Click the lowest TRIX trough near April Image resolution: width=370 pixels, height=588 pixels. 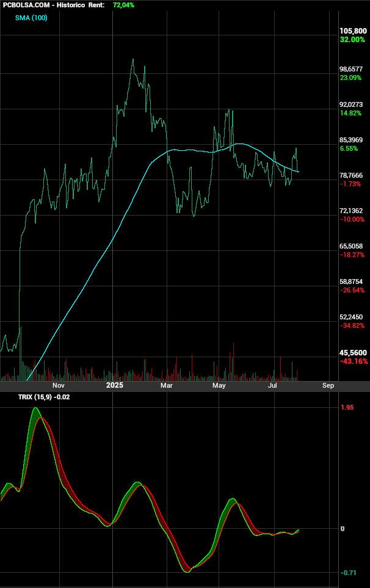[x=187, y=572]
